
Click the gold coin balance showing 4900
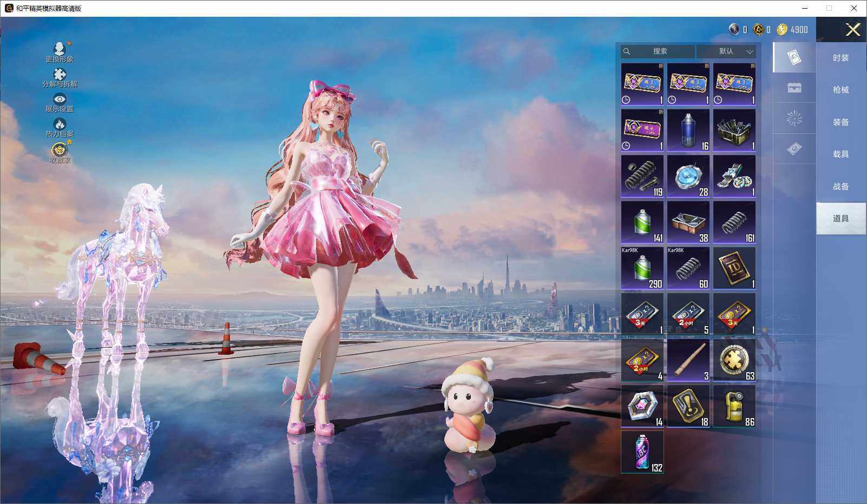792,29
